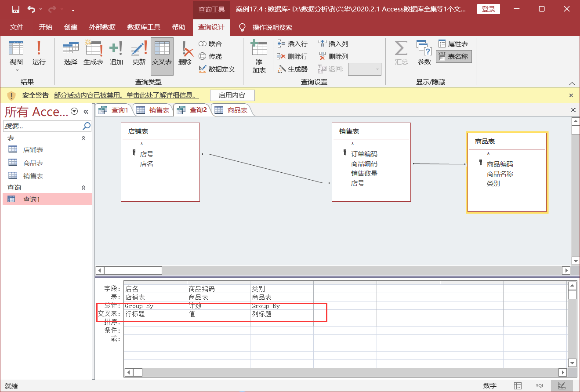Collapse navigation pane with double chevron
The height and width of the screenshot is (392, 580).
(x=86, y=112)
